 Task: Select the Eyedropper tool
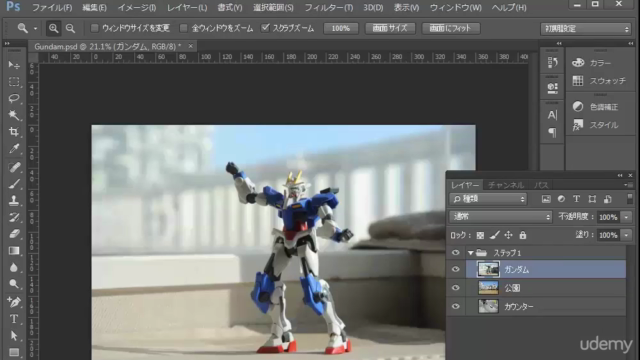[x=14, y=149]
